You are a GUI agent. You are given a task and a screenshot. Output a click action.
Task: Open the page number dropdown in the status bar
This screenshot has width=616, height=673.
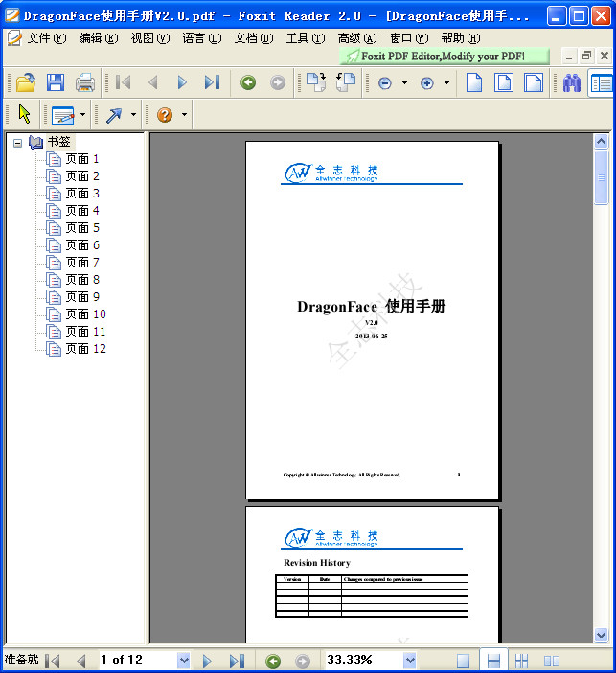coord(184,661)
